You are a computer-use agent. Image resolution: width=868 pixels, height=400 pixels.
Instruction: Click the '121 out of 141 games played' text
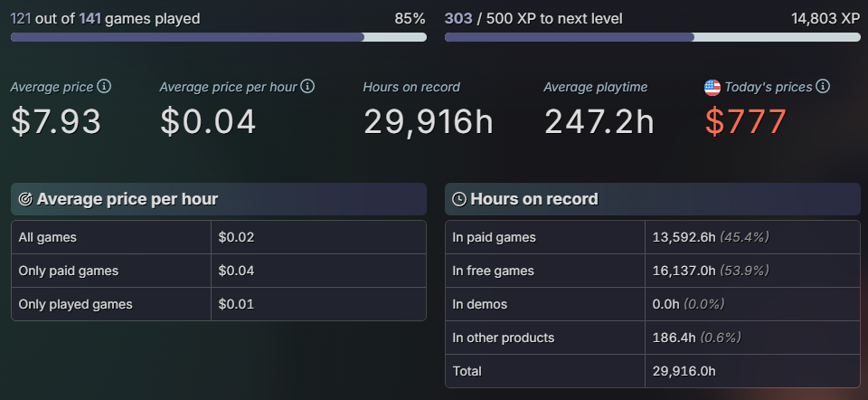[105, 19]
